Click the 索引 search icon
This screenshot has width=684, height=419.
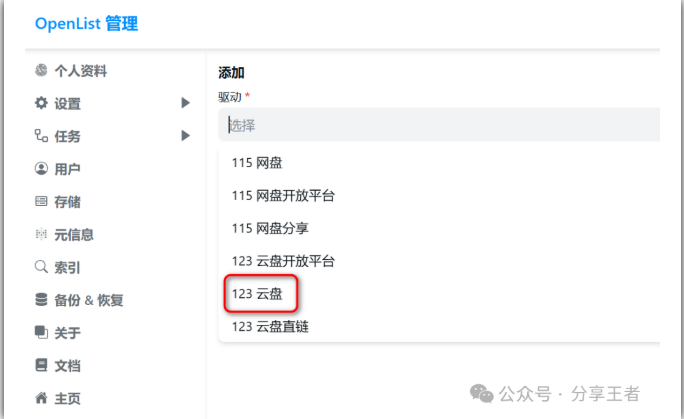coord(41,267)
